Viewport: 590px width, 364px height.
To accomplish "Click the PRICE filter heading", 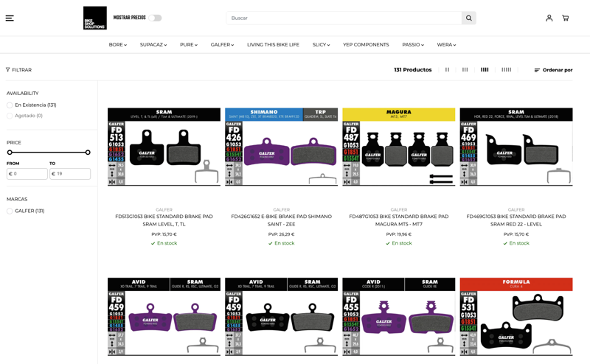I will (14, 142).
